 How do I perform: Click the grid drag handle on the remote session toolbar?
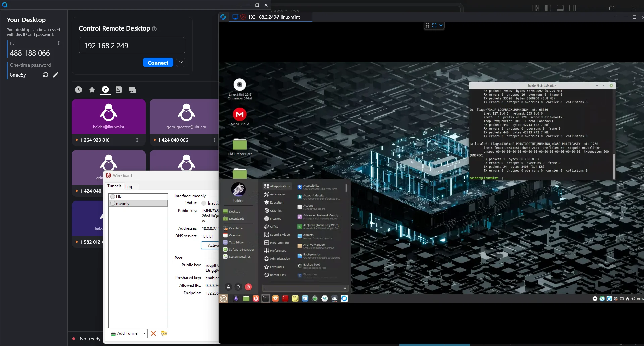[x=428, y=25]
